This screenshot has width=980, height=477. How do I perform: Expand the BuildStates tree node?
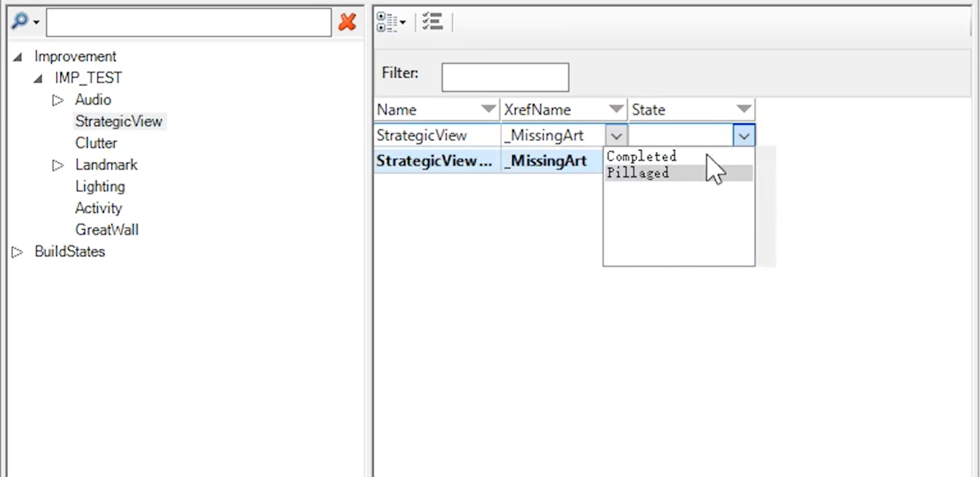(17, 252)
